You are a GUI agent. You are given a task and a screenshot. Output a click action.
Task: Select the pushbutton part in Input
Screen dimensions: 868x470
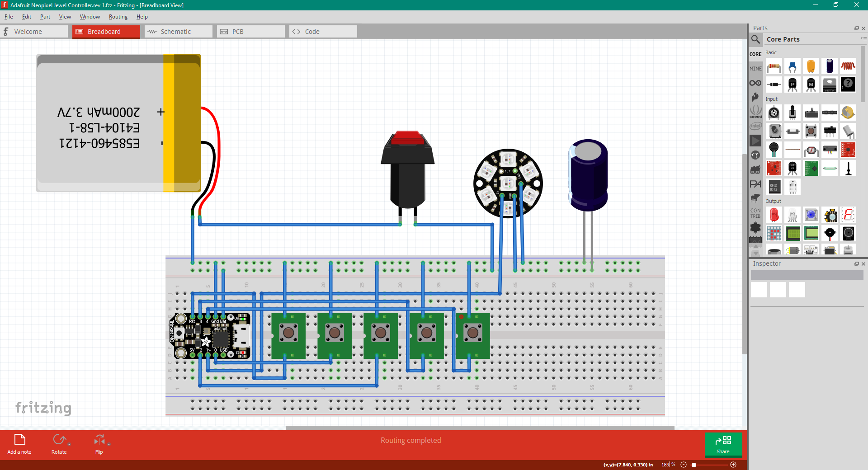point(811,131)
